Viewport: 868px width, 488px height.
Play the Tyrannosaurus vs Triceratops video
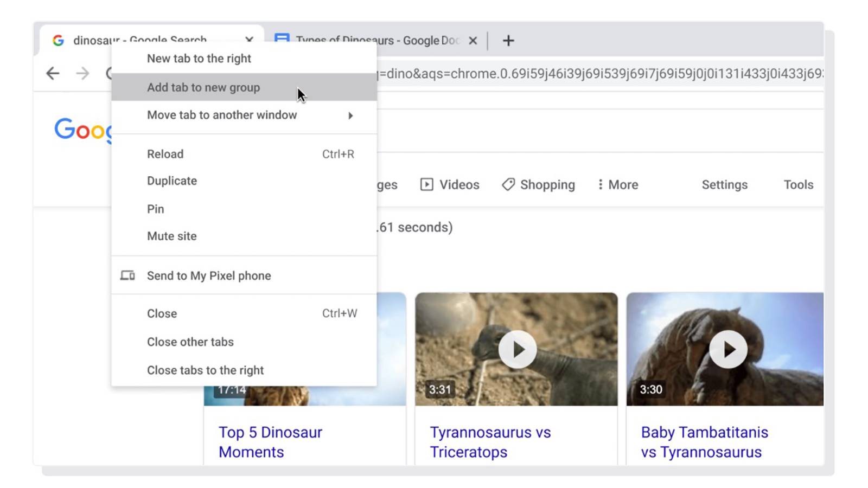pos(518,350)
